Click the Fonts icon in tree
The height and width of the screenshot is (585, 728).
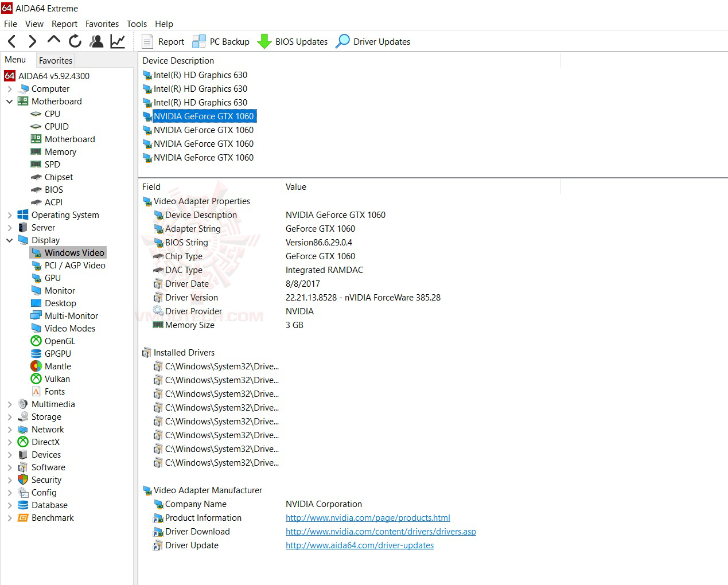pyautogui.click(x=36, y=392)
